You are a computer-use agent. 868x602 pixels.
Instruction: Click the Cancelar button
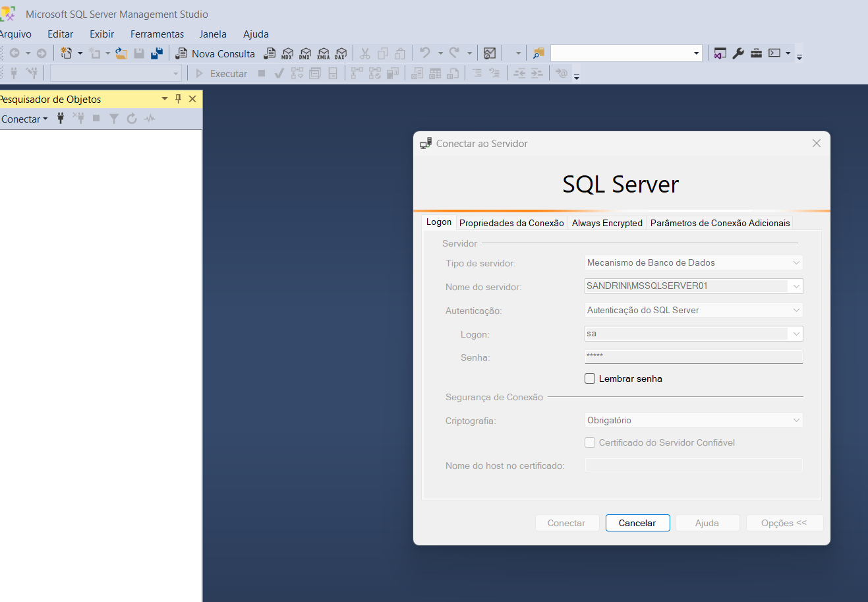pyautogui.click(x=637, y=523)
